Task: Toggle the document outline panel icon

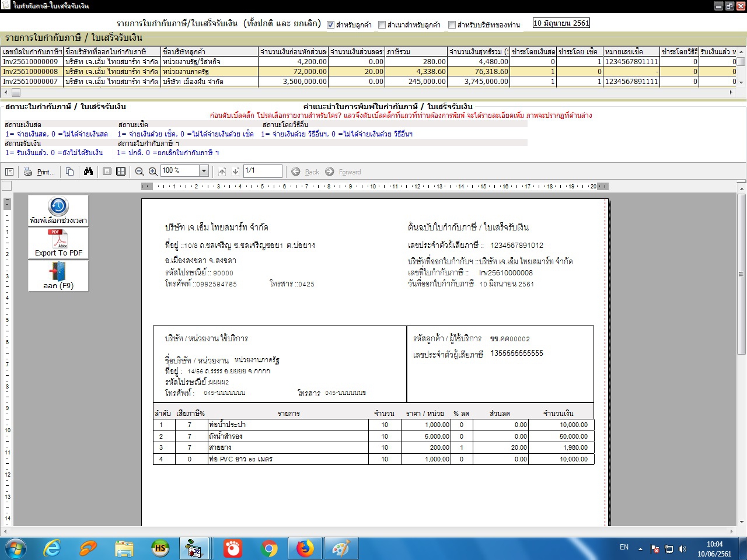Action: click(x=9, y=171)
